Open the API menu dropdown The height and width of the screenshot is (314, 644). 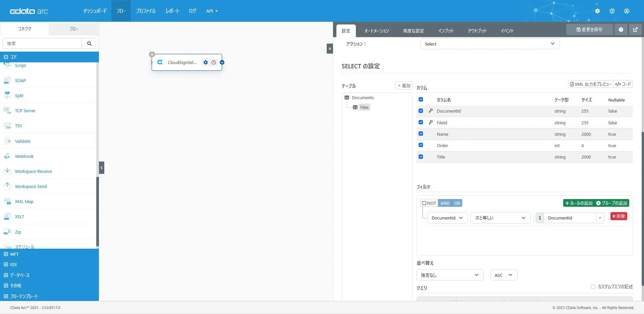coord(212,11)
